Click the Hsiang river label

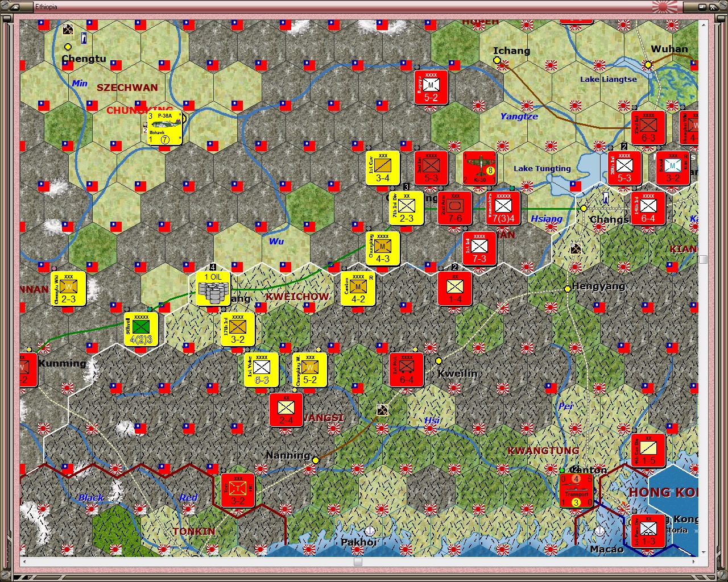coord(547,219)
